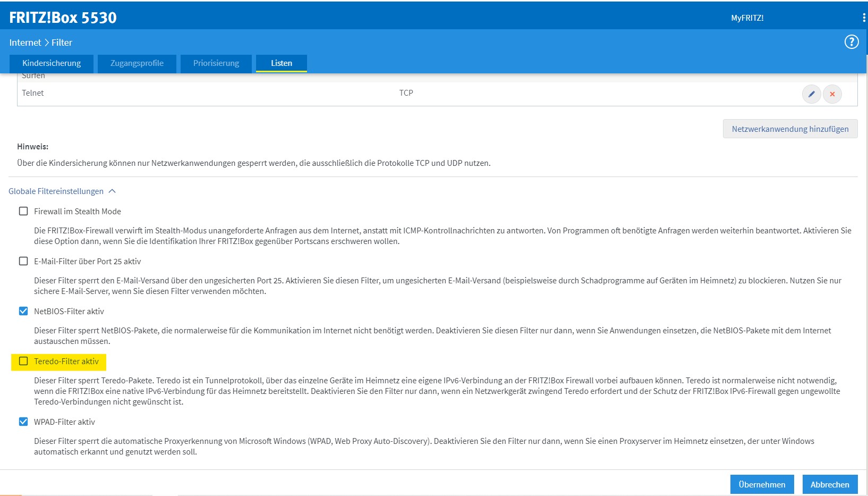Click the Teredo-Filter aktiv label
The image size is (868, 496).
(66, 362)
